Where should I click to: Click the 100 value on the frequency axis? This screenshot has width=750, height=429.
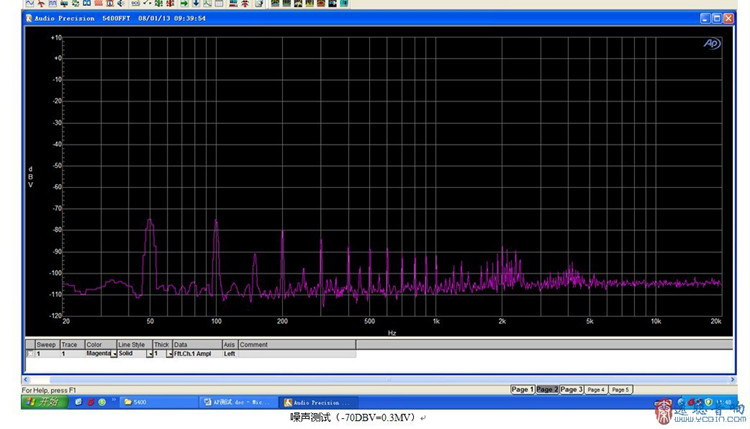[216, 321]
